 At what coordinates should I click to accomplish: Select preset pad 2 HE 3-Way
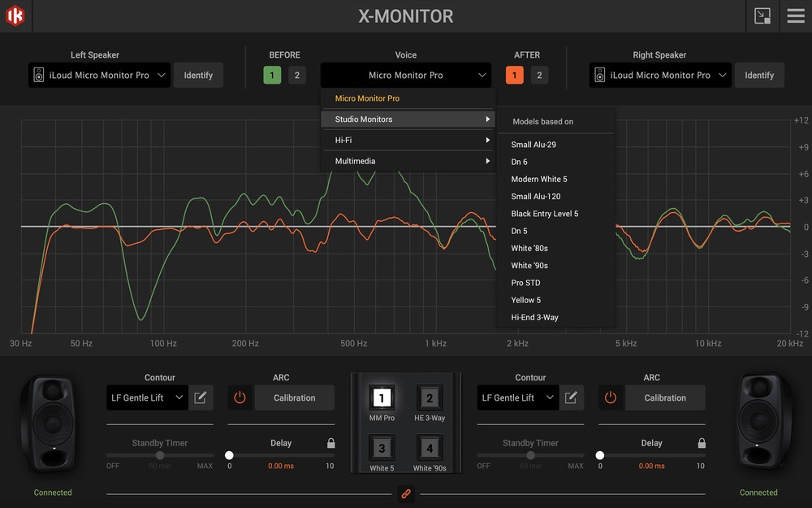point(430,399)
